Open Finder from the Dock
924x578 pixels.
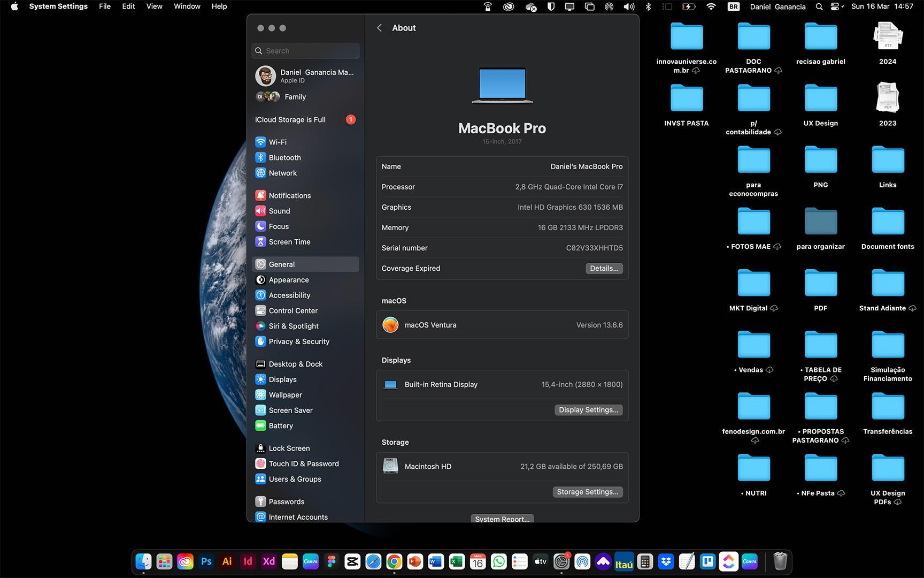coord(143,561)
